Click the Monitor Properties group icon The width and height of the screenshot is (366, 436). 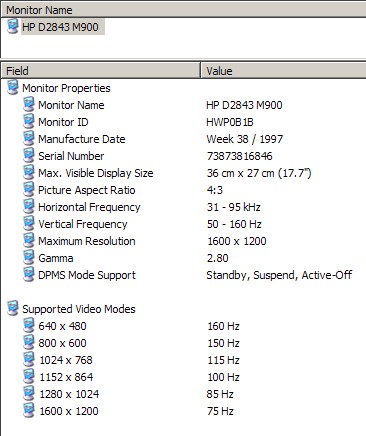point(13,88)
